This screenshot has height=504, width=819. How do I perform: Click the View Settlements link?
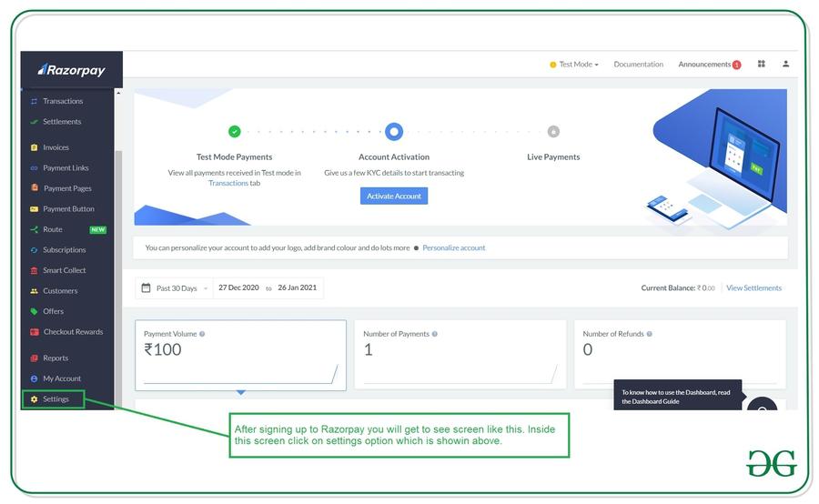(x=753, y=288)
